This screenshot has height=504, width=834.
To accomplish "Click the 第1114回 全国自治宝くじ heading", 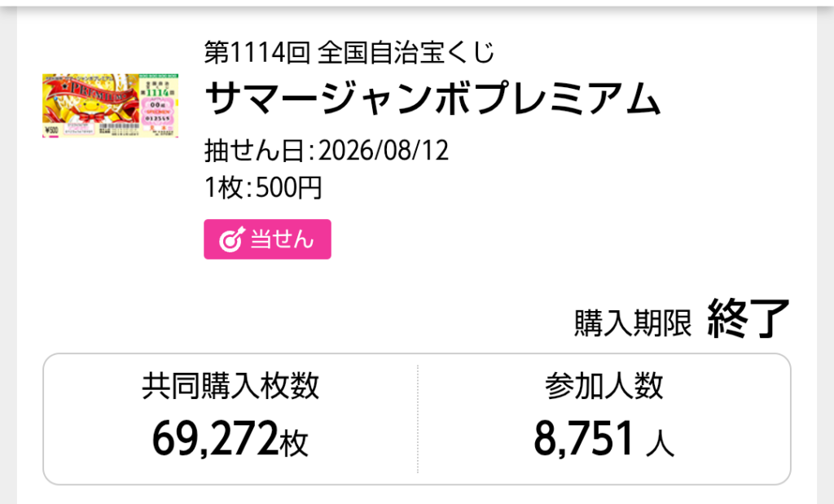I will coord(349,52).
